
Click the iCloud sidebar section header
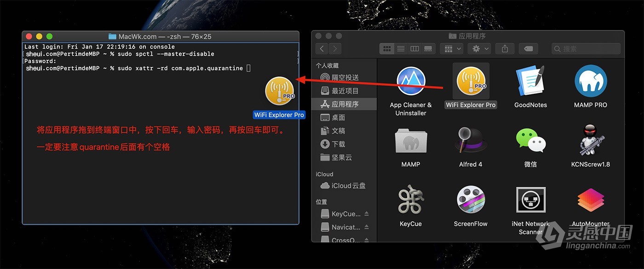(324, 174)
